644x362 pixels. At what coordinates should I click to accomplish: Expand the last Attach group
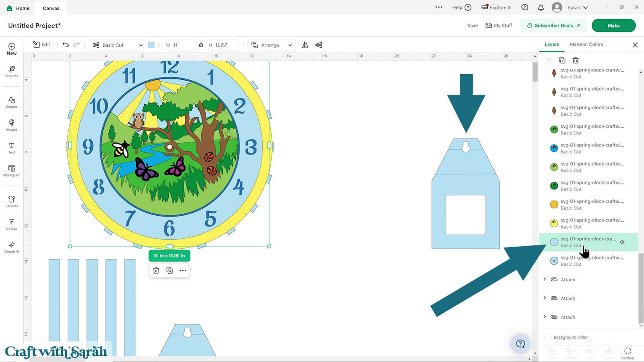point(545,317)
